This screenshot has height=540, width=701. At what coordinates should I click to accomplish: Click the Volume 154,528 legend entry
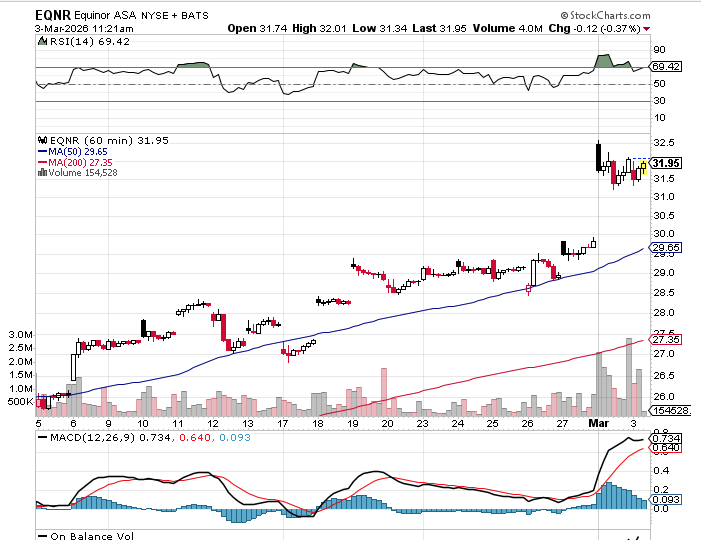click(x=83, y=173)
